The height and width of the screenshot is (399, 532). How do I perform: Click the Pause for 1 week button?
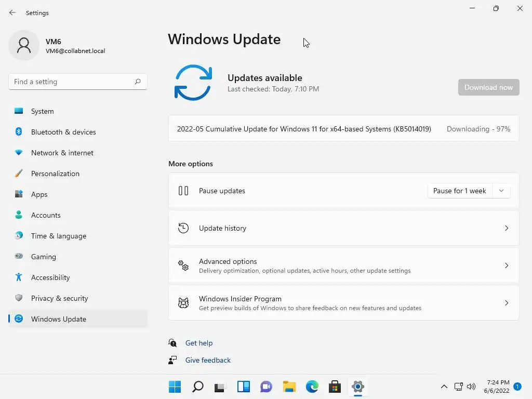pyautogui.click(x=459, y=191)
